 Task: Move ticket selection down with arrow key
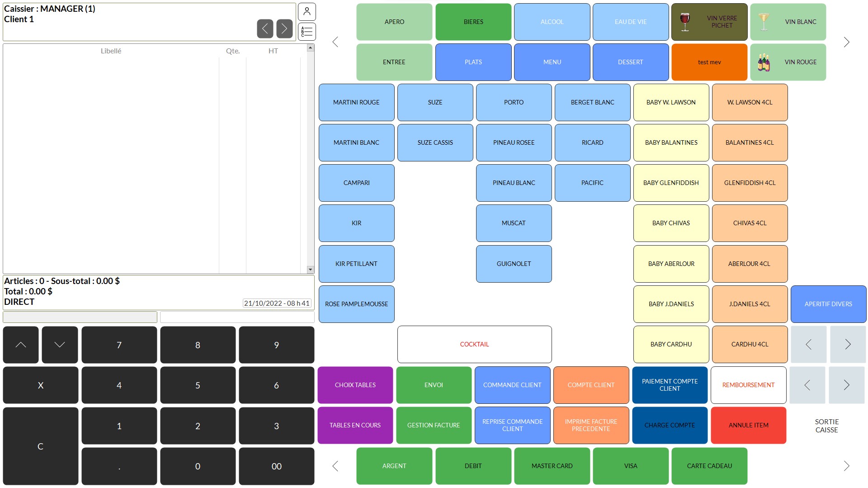[60, 345]
